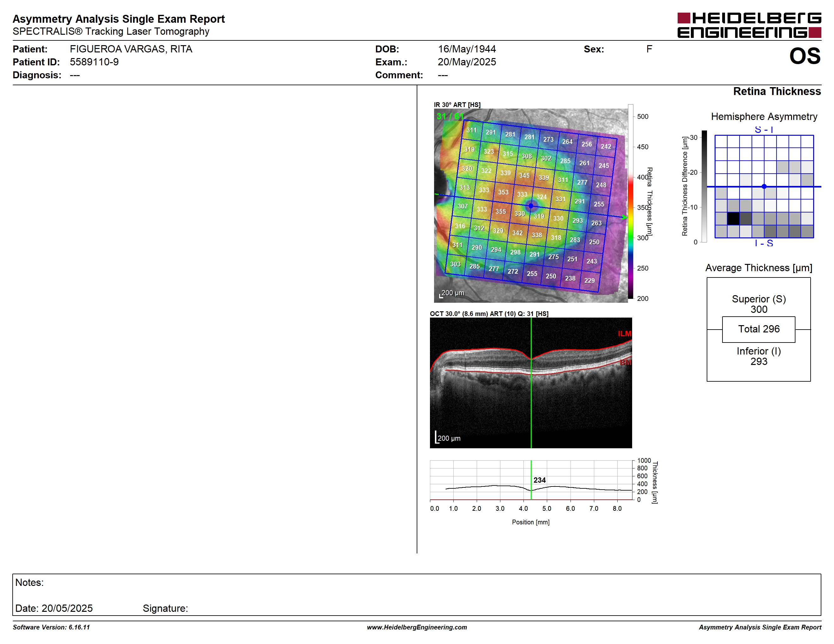The image size is (834, 644).
Task: Click the black cell in the asymmetry grid
Action: tap(733, 218)
